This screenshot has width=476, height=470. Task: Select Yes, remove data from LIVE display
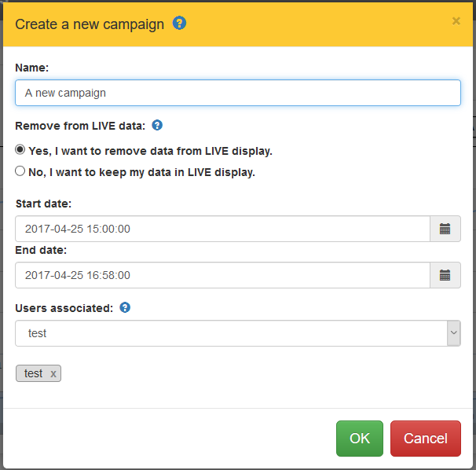(x=20, y=150)
